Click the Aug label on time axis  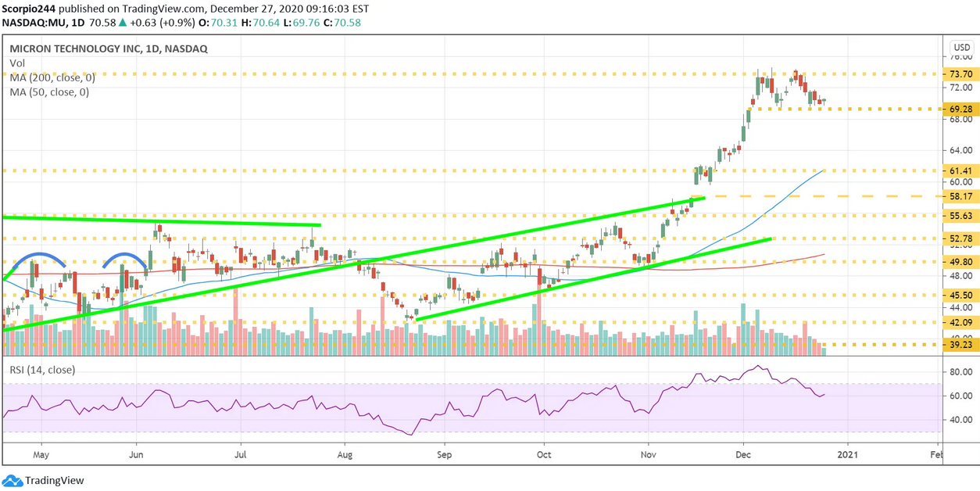pos(345,453)
